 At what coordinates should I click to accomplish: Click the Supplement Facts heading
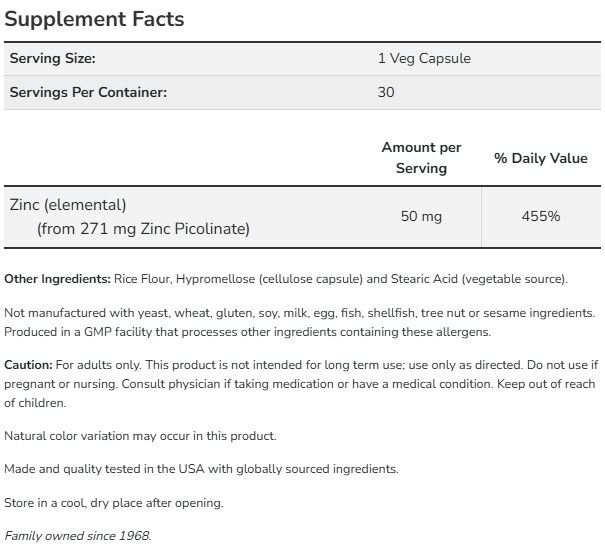(94, 19)
